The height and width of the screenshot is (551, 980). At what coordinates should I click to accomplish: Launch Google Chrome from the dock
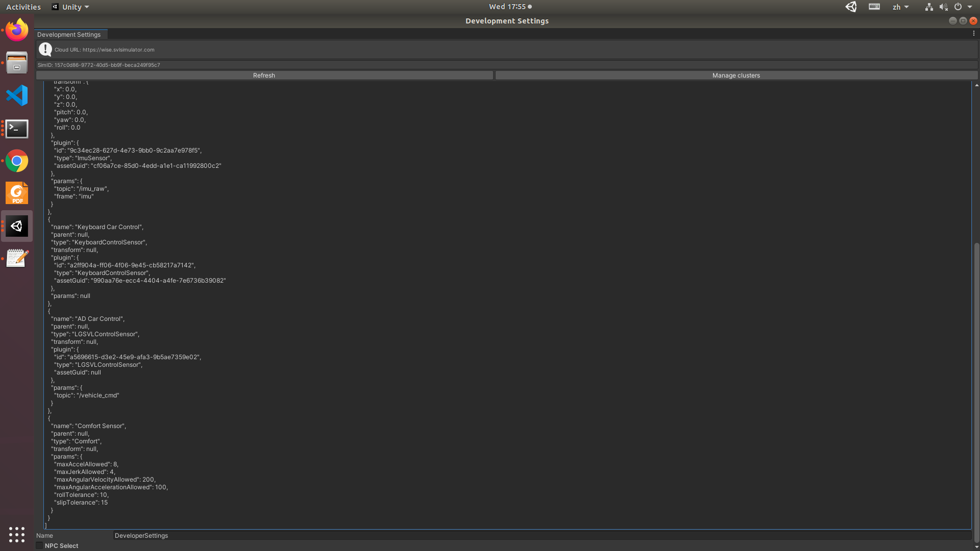coord(17,161)
